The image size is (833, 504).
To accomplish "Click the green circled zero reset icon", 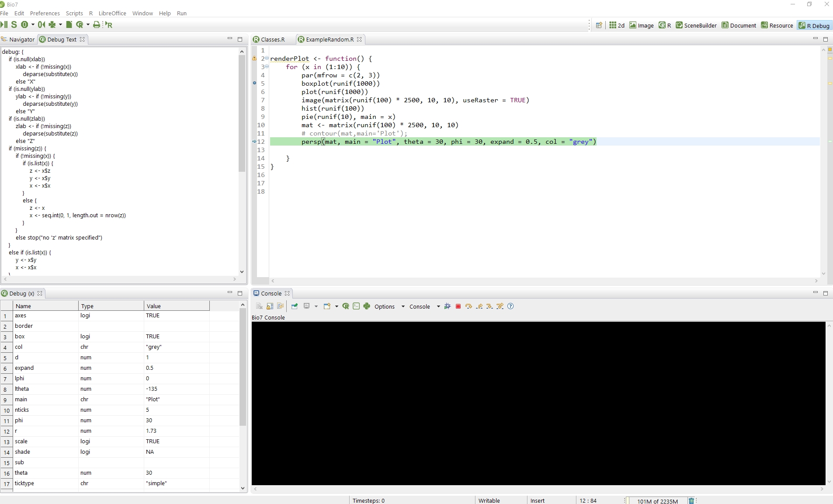I will (24, 24).
